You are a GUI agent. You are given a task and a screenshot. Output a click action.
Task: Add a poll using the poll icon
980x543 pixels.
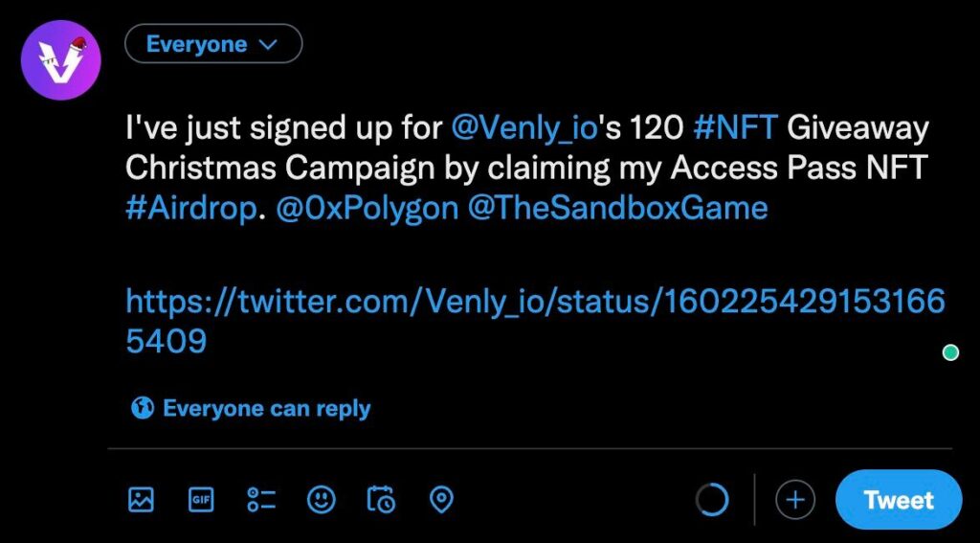tap(260, 500)
